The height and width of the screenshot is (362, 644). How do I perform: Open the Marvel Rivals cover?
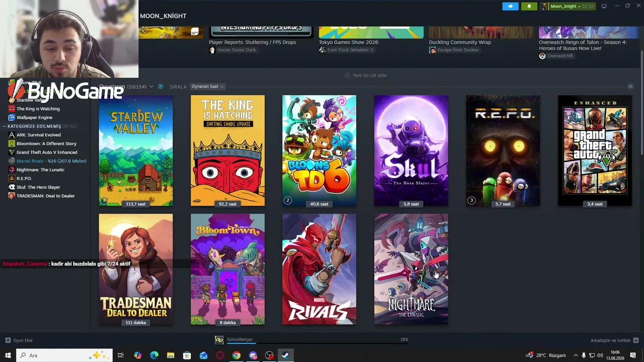(x=319, y=269)
